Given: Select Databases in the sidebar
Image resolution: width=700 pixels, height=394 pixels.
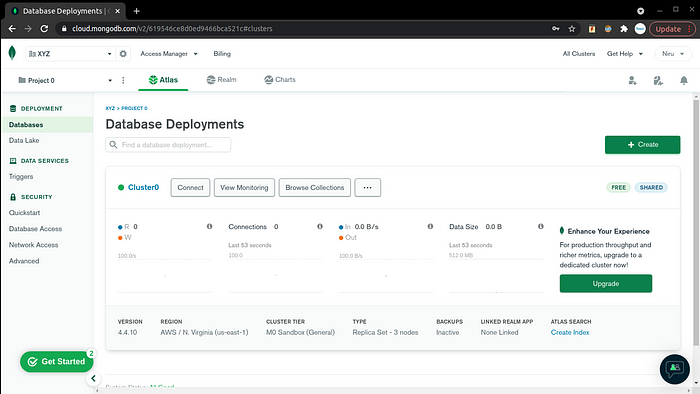Looking at the screenshot, I should coord(47,124).
